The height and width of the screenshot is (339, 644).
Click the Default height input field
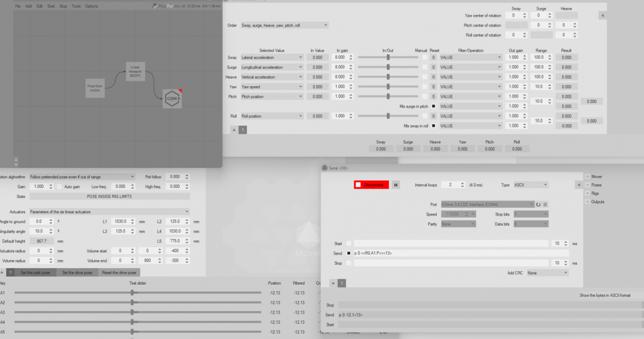(41, 241)
